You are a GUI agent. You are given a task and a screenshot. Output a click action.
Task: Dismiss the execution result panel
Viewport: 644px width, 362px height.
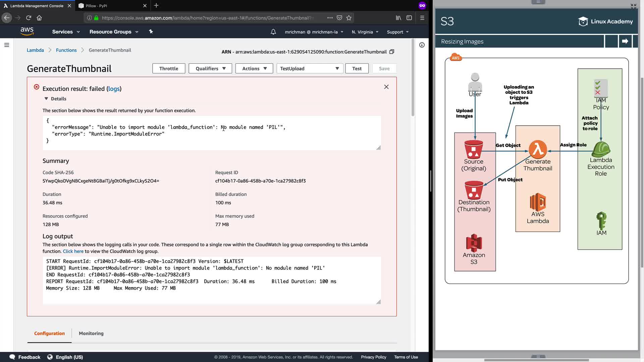(x=386, y=87)
